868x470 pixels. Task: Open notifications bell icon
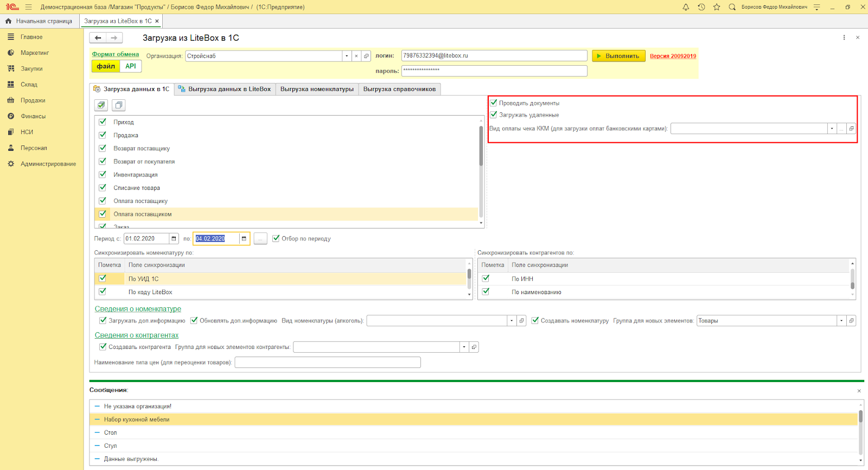(x=686, y=7)
